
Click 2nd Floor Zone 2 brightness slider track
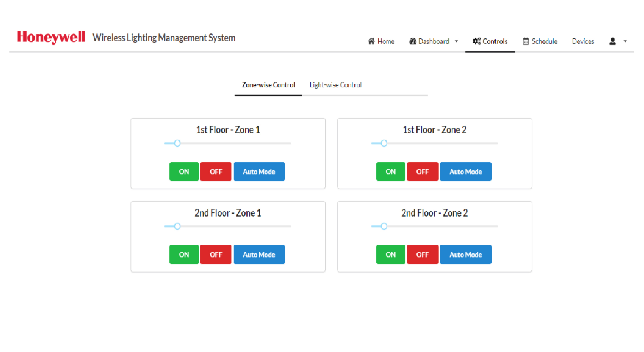434,226
